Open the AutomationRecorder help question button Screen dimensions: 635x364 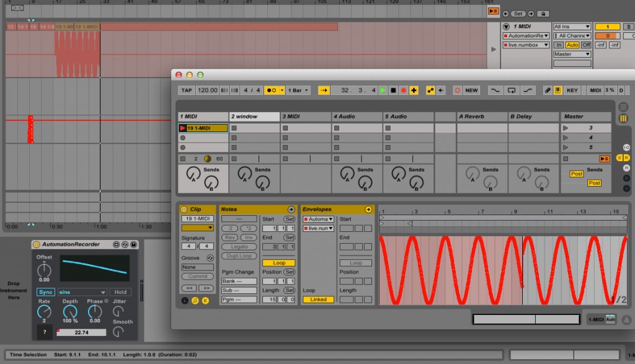point(44,332)
